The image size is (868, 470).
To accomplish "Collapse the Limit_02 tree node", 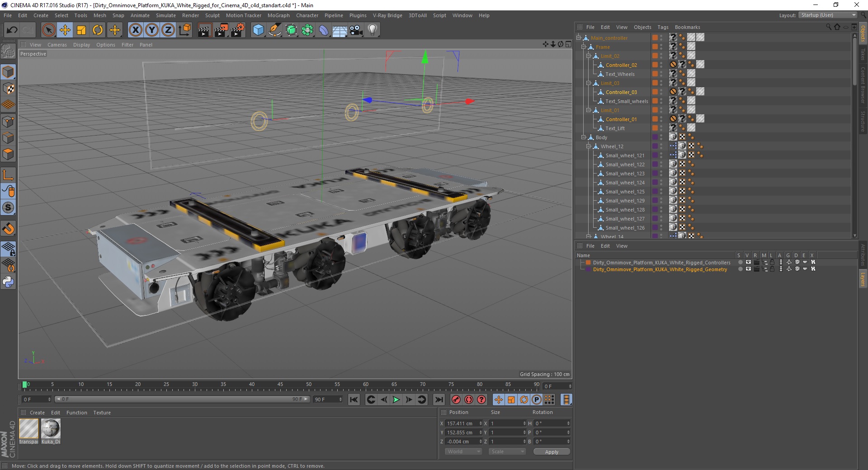I will coord(589,56).
